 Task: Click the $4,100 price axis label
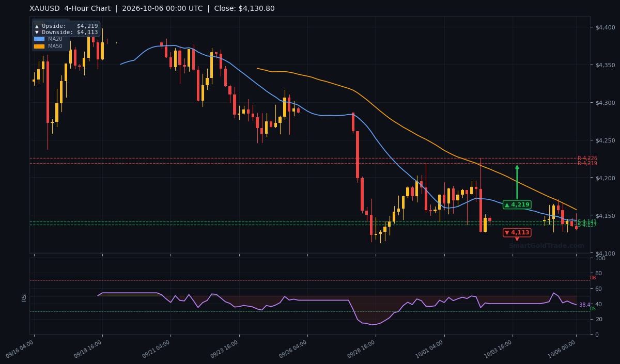606,254
